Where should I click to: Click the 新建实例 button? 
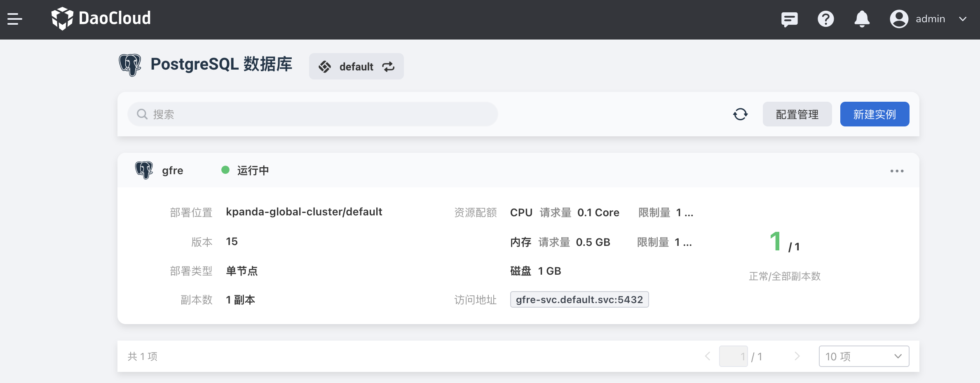(x=874, y=114)
